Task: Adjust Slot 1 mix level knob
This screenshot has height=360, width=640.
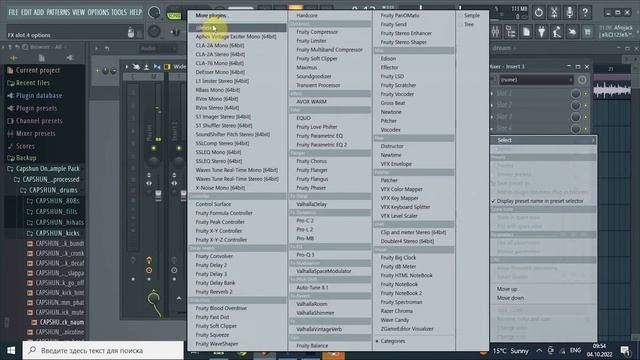Action: point(576,94)
